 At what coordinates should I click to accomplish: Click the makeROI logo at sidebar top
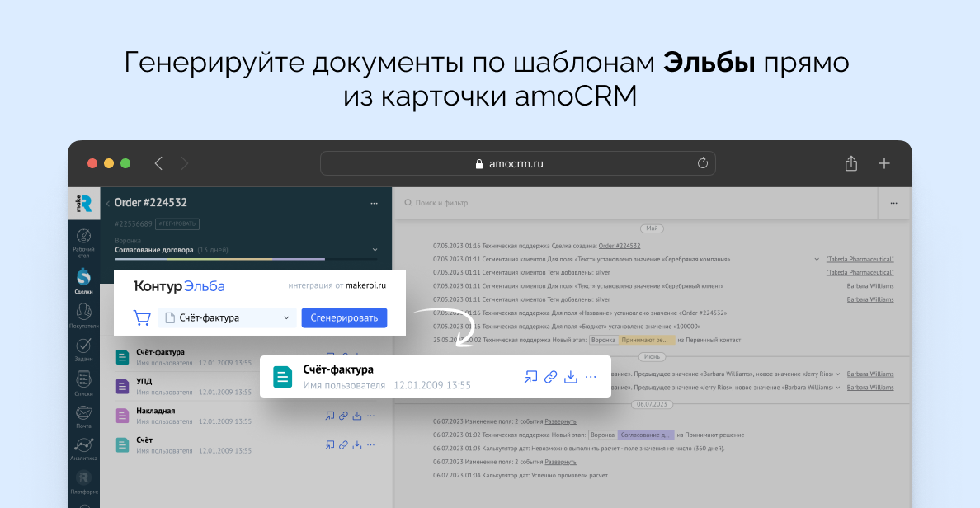[x=84, y=203]
